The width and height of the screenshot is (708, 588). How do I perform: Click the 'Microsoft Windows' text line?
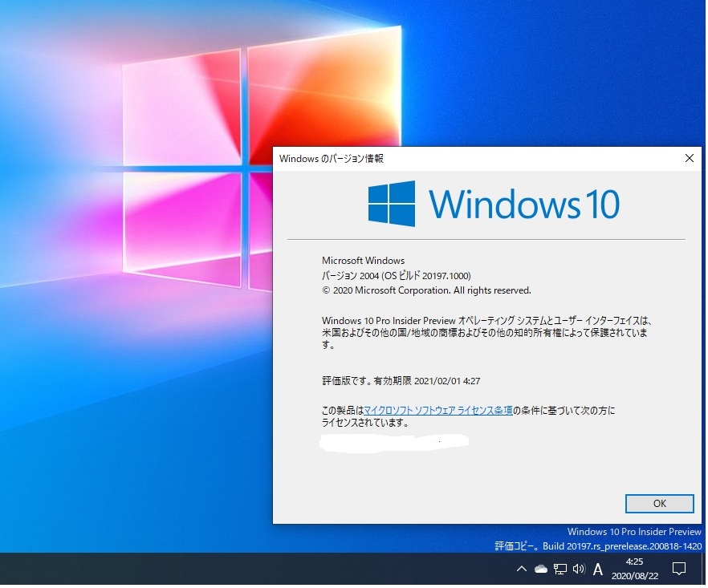[x=364, y=262]
